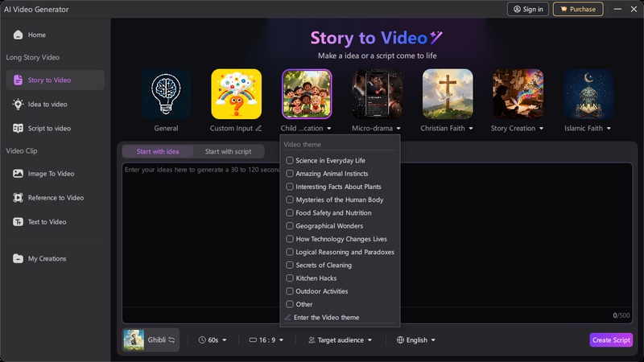Image resolution: width=644 pixels, height=362 pixels.
Task: Click the Target audience person icon
Action: [312, 339]
